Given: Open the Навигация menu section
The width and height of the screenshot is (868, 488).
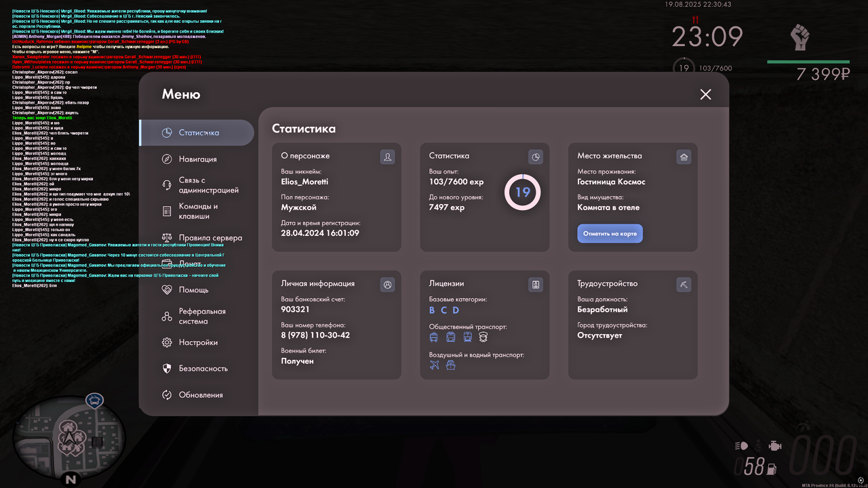Looking at the screenshot, I should (x=197, y=159).
